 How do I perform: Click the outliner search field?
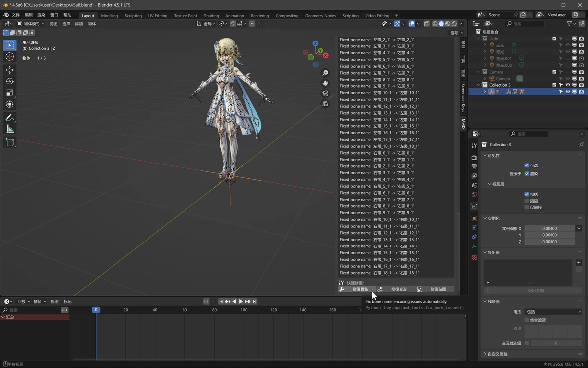[524, 24]
